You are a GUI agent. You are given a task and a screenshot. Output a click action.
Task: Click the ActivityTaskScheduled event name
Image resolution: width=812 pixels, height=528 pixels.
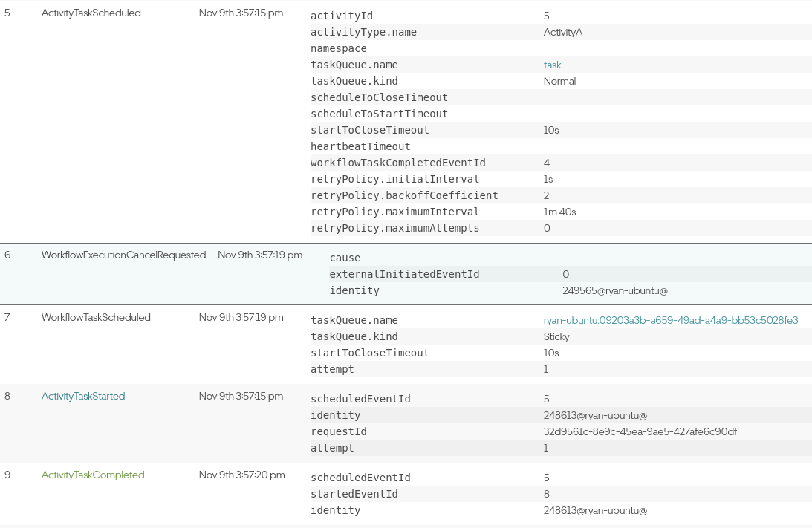(91, 13)
